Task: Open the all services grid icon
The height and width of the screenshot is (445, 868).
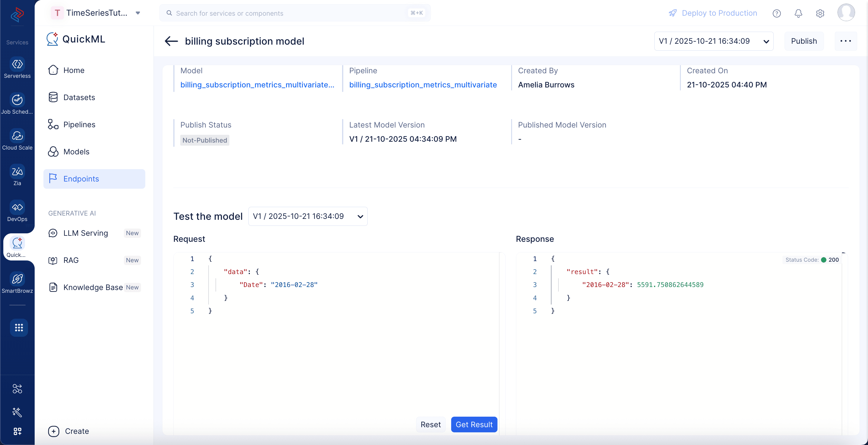Action: pos(19,327)
